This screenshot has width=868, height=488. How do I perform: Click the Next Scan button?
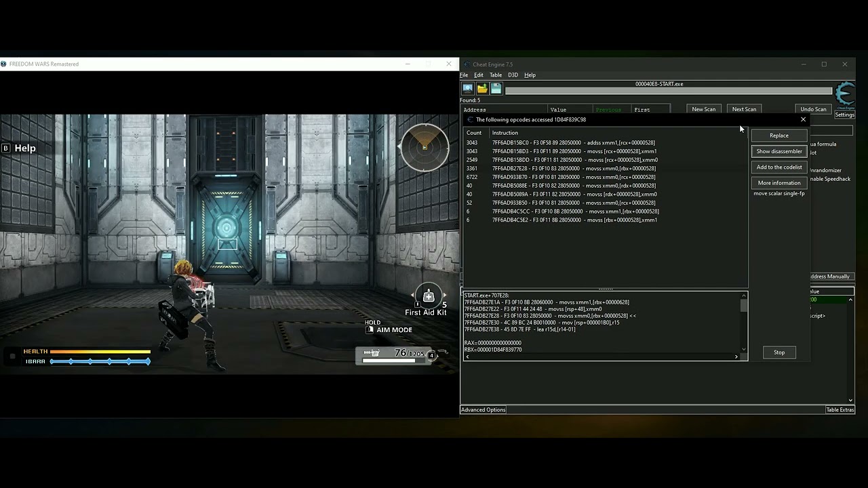coord(744,109)
